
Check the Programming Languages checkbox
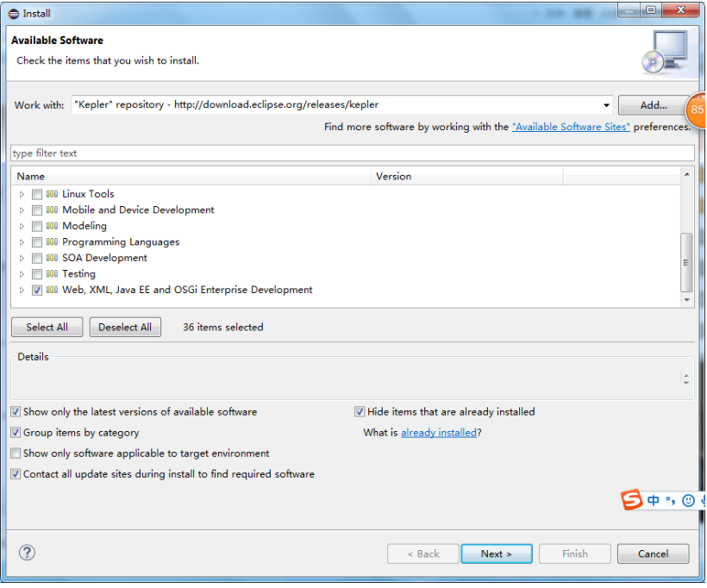coord(37,242)
